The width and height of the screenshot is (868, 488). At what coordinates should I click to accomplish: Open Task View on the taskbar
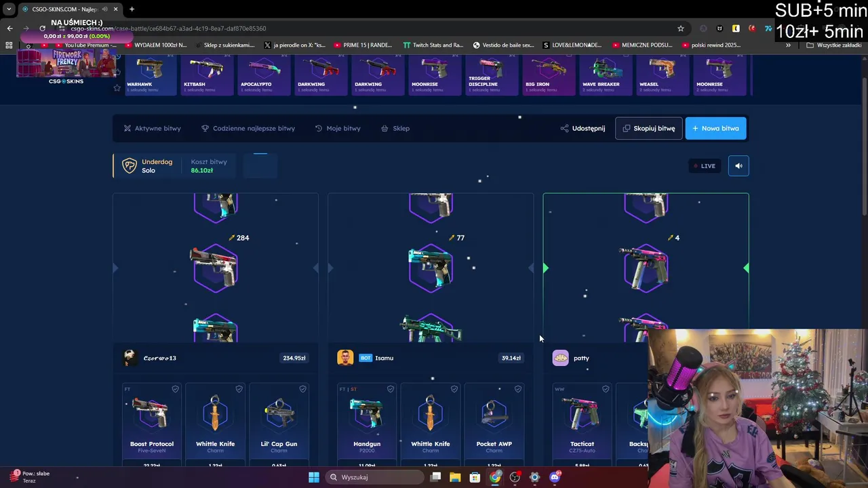435,477
